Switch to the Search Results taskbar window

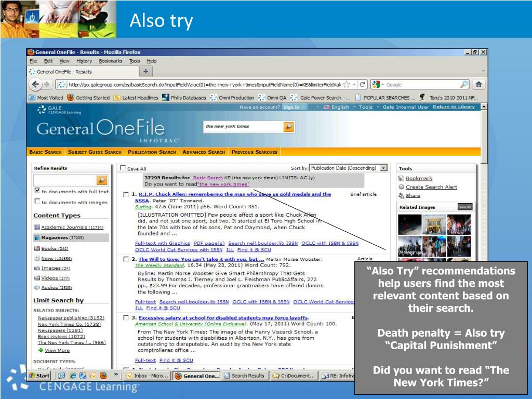pos(244,376)
